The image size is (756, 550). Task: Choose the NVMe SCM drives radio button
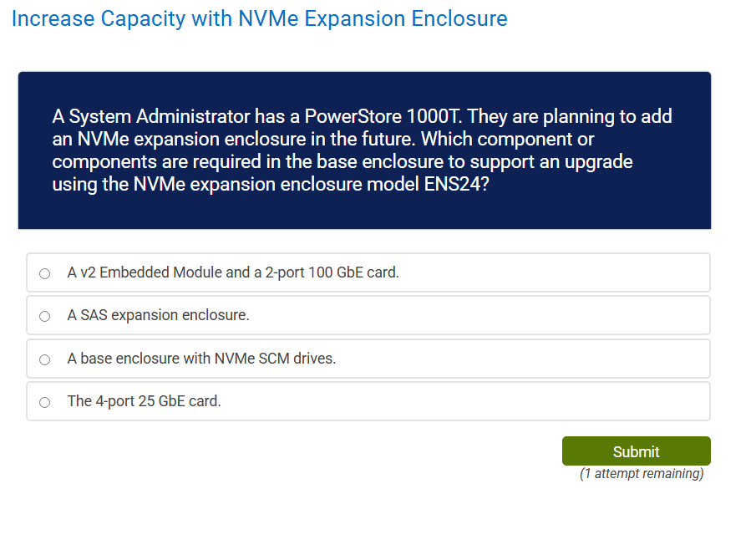pos(44,359)
